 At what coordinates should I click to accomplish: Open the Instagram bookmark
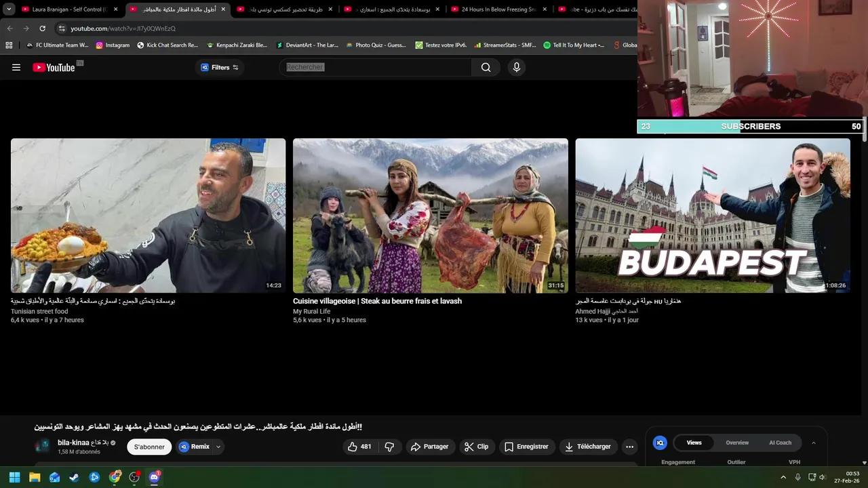[x=113, y=45]
